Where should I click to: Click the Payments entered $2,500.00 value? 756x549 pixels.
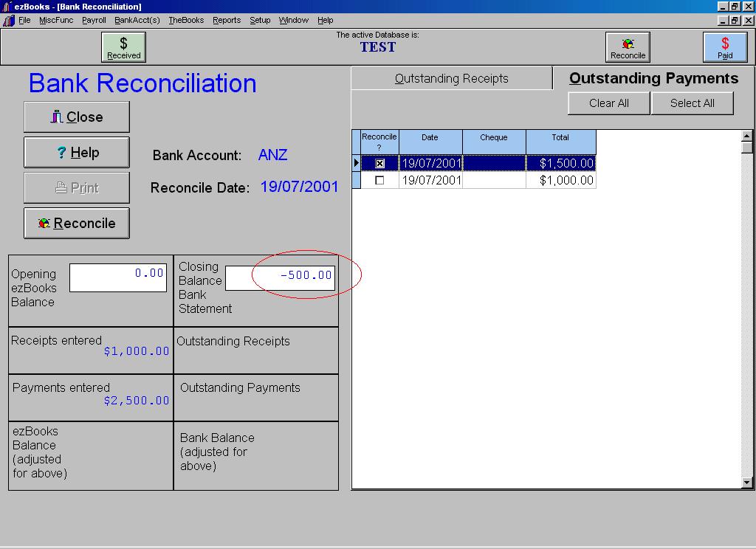(137, 401)
